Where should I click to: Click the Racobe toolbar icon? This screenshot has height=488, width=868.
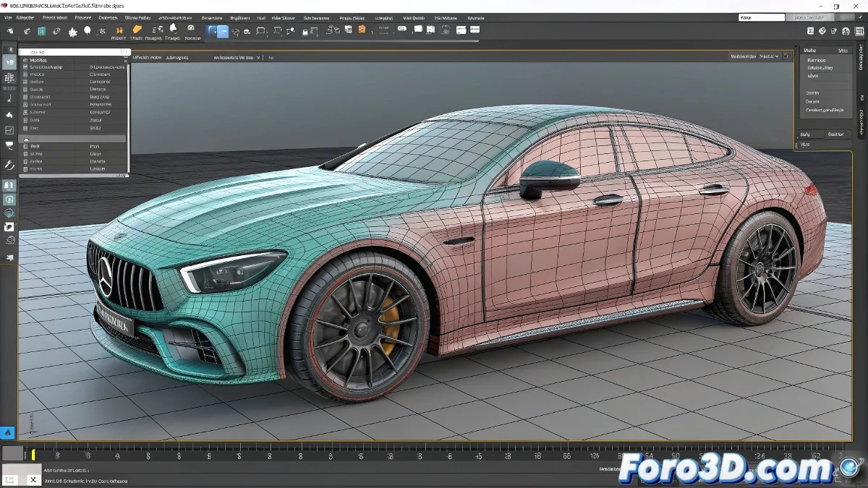click(x=192, y=31)
